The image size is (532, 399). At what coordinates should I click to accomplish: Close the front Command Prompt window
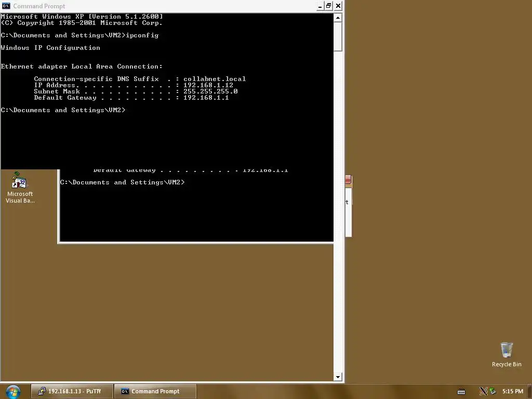point(338,6)
